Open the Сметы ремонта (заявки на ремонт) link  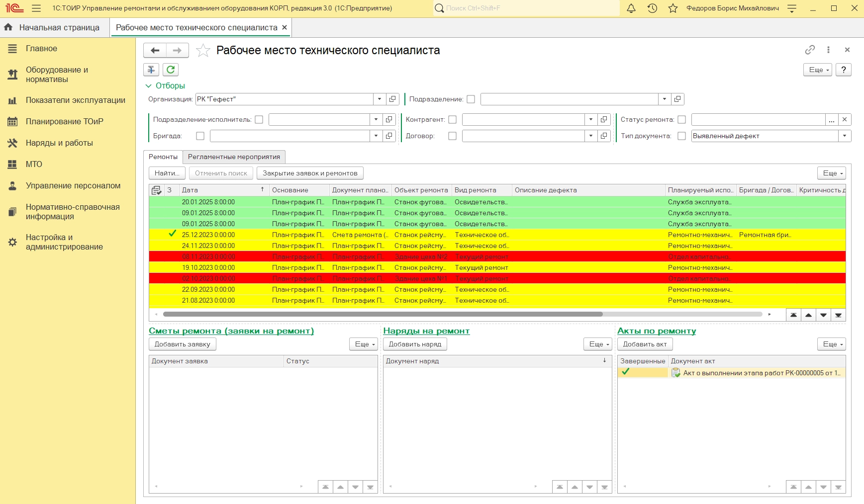click(x=231, y=331)
